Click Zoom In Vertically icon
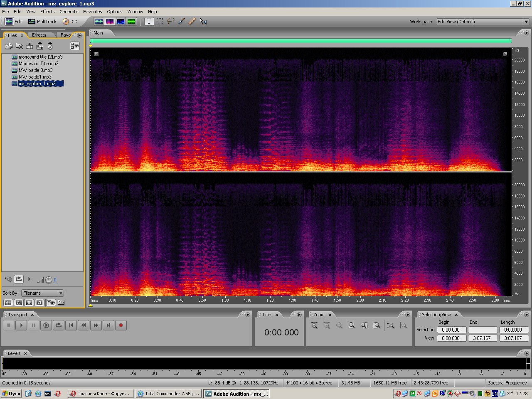 click(x=391, y=325)
